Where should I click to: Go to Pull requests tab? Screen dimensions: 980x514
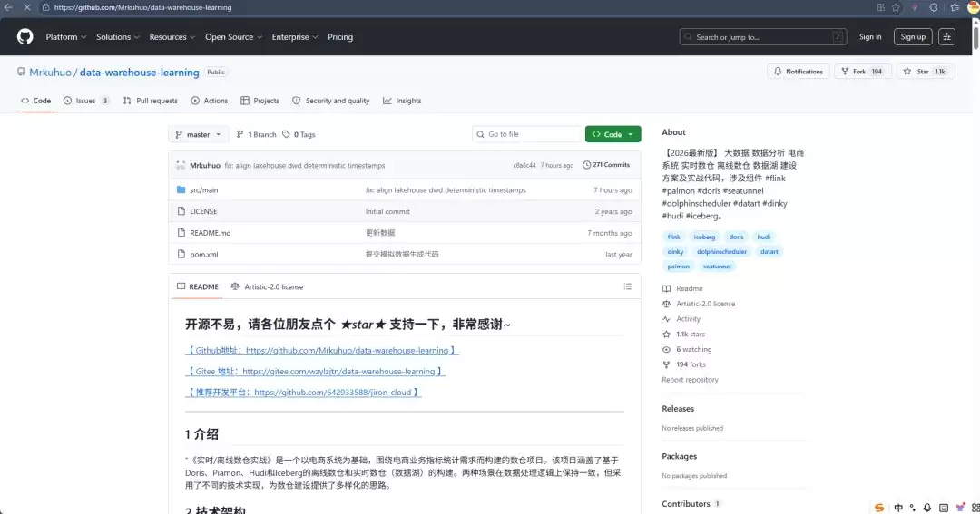151,101
